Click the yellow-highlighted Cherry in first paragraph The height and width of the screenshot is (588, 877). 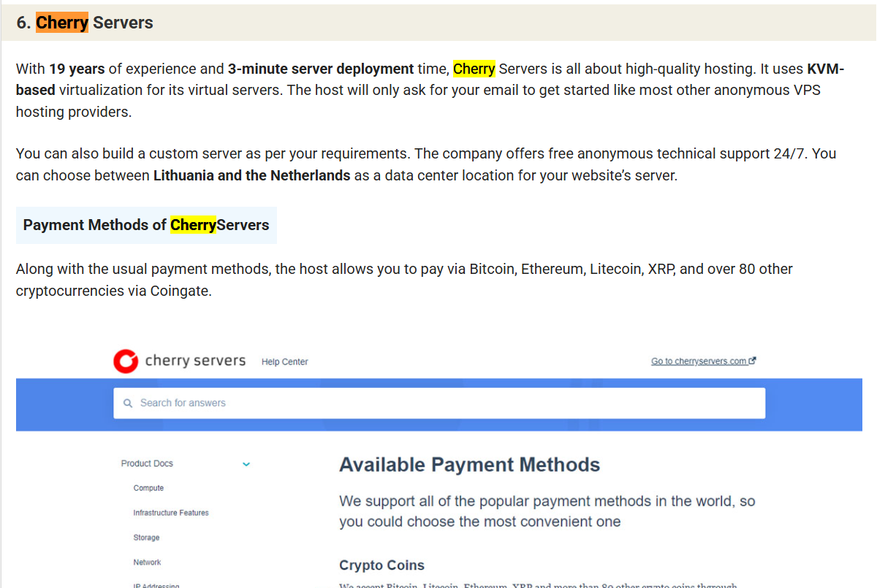(x=474, y=69)
